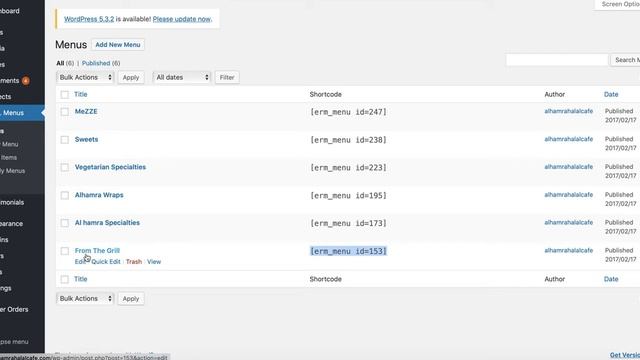
Task: Open the Alhamra Wraps menu
Action: pos(99,195)
